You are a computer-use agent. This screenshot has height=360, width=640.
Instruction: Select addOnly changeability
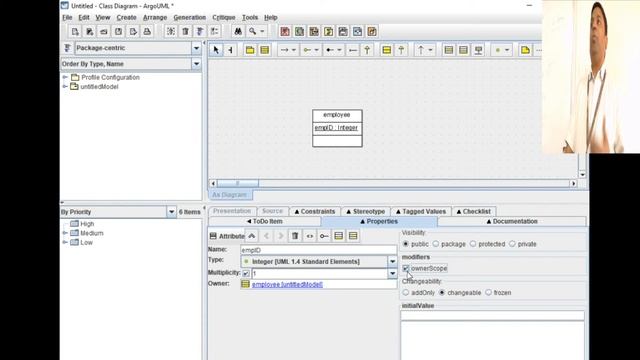pos(406,293)
